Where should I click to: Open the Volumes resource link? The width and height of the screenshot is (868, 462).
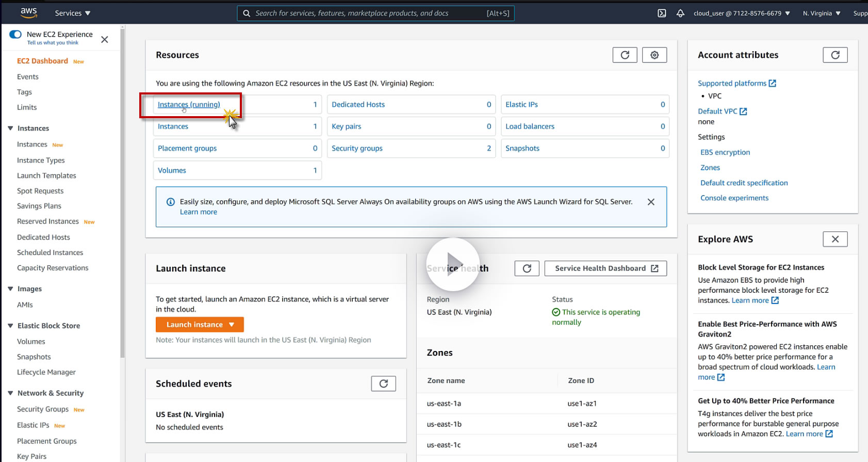[172, 170]
